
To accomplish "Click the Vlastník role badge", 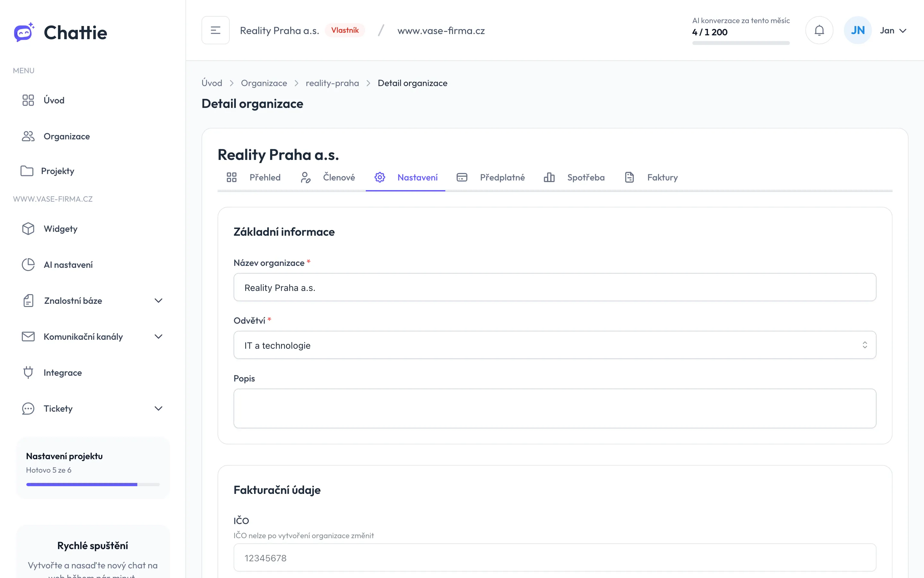I will (345, 30).
